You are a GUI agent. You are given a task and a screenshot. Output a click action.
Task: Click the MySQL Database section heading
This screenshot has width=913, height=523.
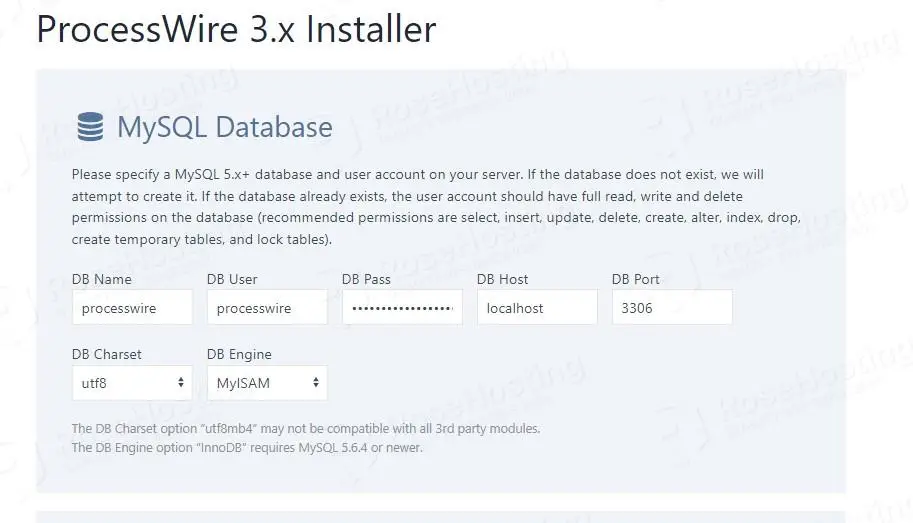[x=225, y=127]
